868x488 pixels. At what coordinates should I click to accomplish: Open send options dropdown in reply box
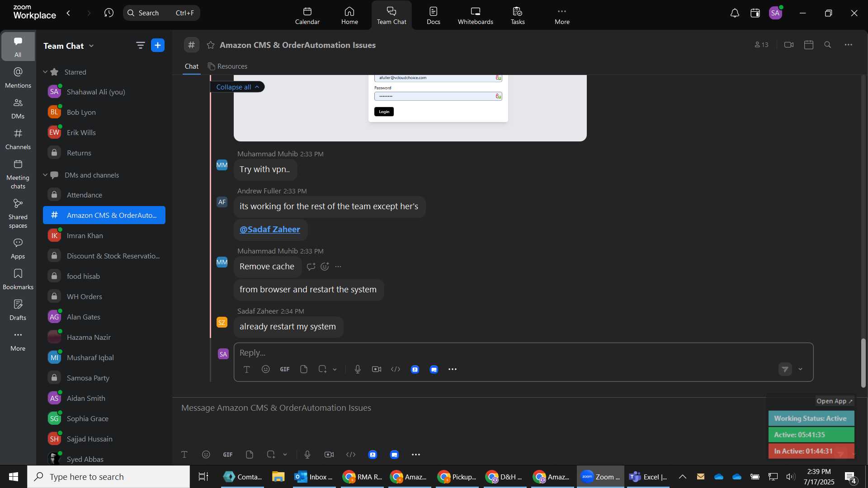(801, 369)
